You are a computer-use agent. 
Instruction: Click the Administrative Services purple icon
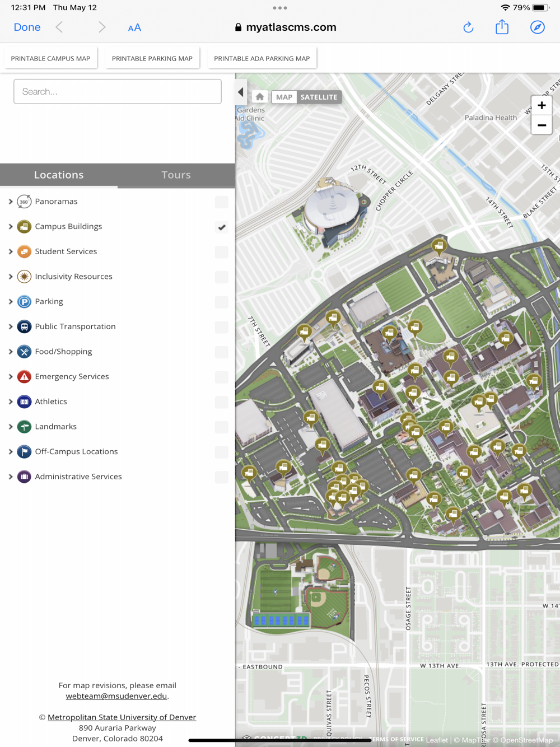click(x=24, y=477)
